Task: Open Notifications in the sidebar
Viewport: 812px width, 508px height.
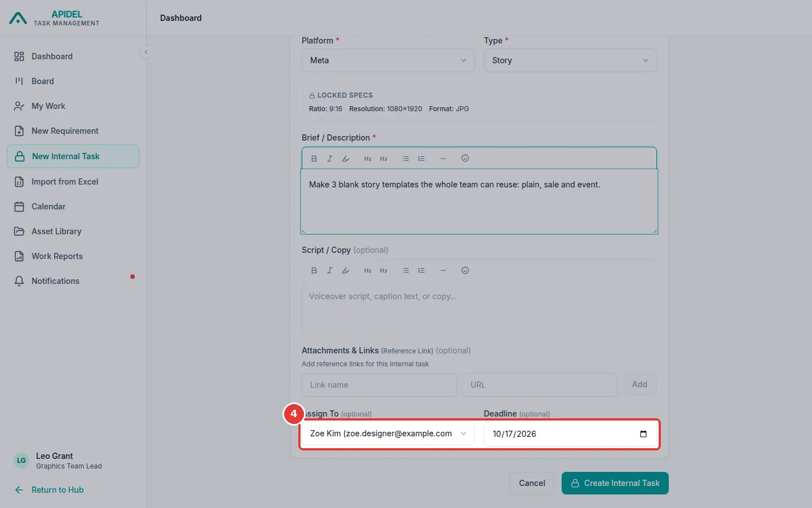Action: point(73,281)
